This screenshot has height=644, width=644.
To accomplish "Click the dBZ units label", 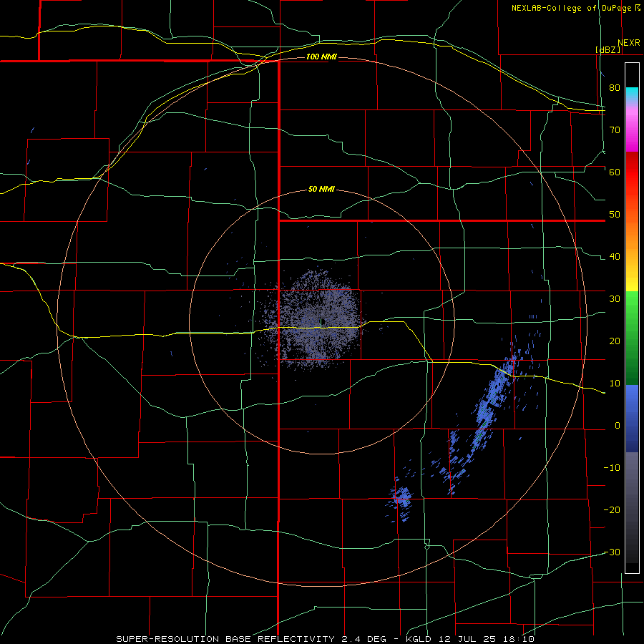I will pyautogui.click(x=608, y=49).
